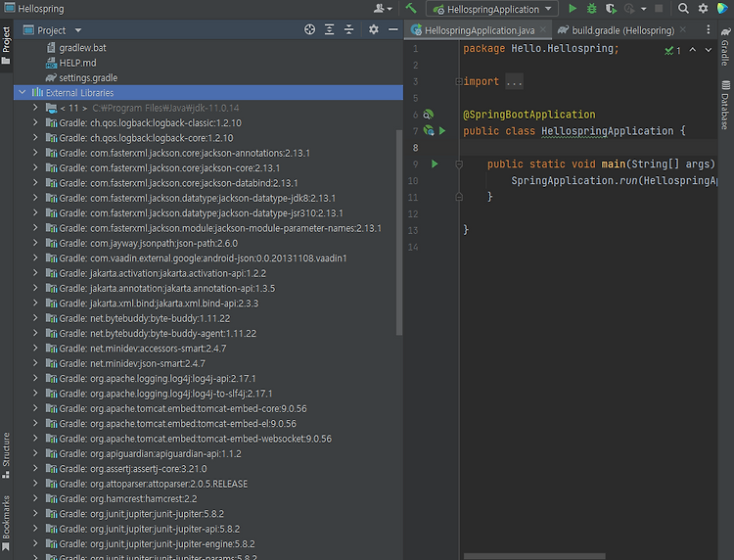734x560 pixels.
Task: Open Database tool window on right sidebar
Action: click(725, 105)
